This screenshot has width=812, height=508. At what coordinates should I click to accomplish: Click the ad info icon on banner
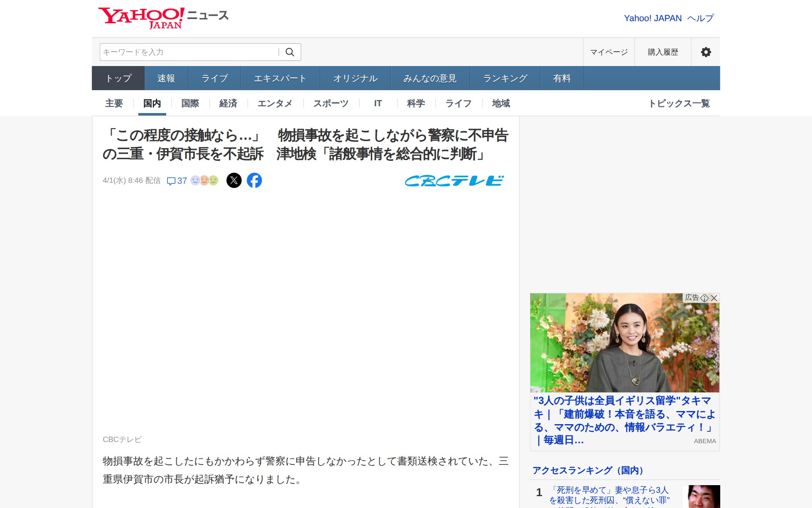tap(704, 298)
